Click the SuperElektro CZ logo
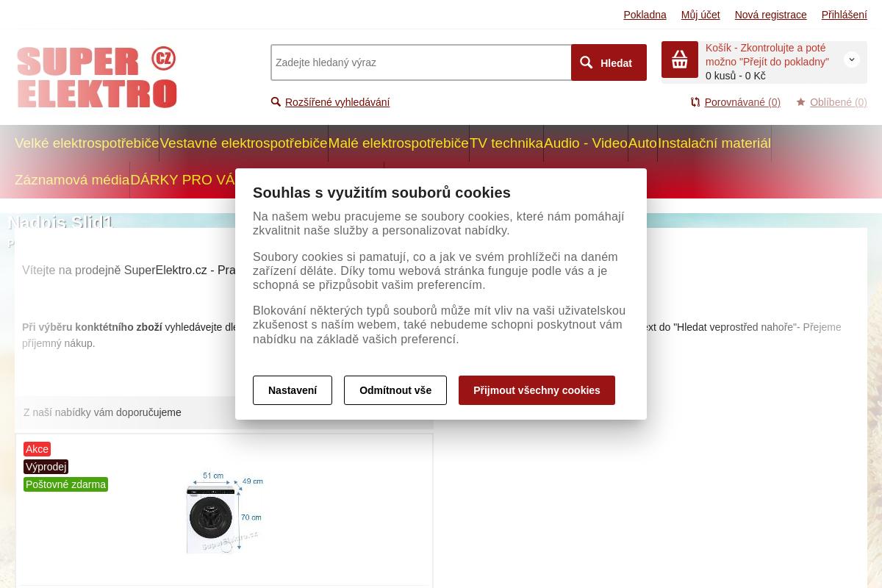The image size is (882, 588). pos(96,77)
